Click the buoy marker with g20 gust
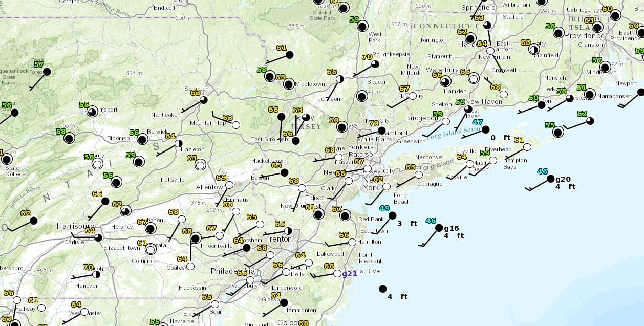644x326 pixels. (x=550, y=179)
